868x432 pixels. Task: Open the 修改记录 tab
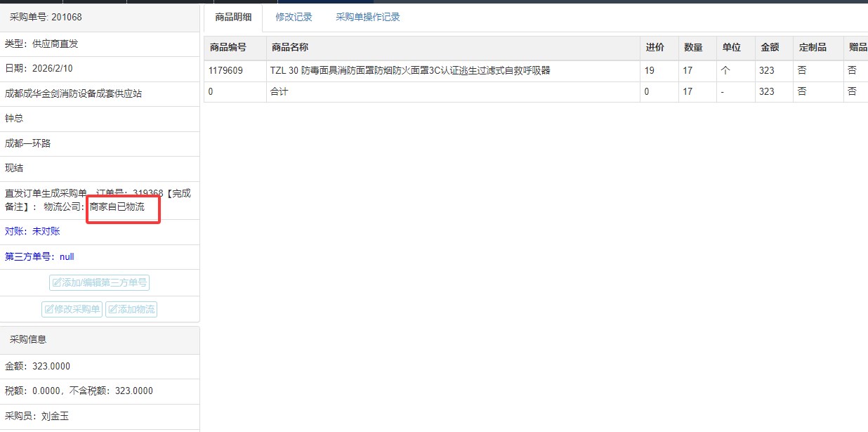pos(294,18)
